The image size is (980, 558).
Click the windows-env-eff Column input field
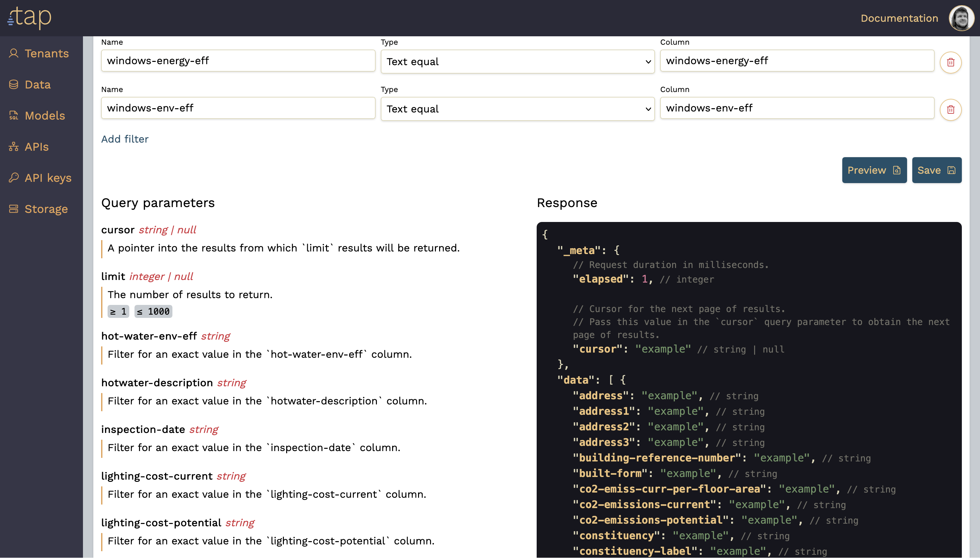(x=797, y=108)
